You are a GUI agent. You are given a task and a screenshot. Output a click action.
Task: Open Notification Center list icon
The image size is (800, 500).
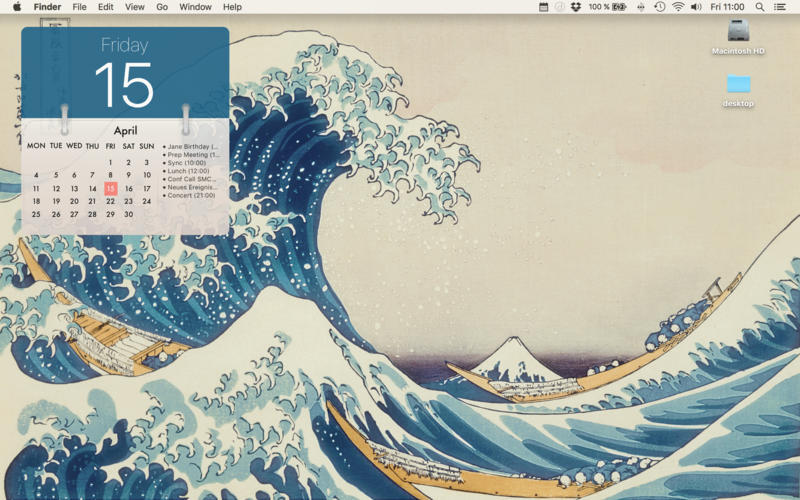point(780,7)
